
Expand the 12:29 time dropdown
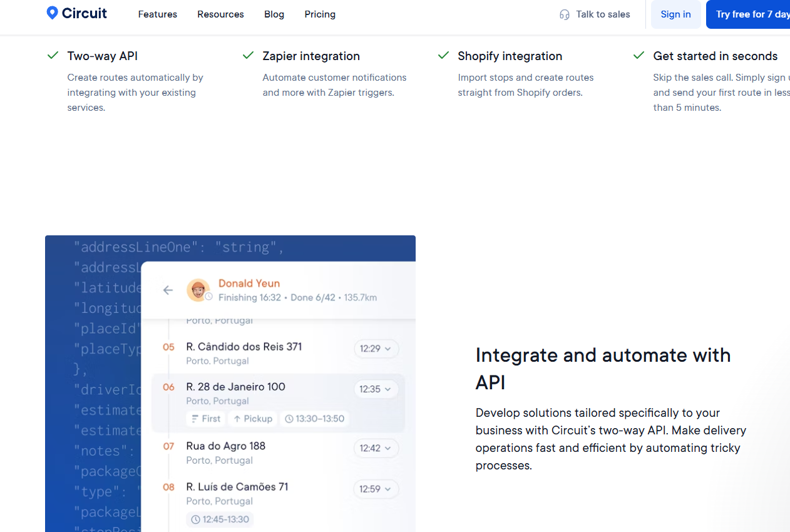pos(376,349)
